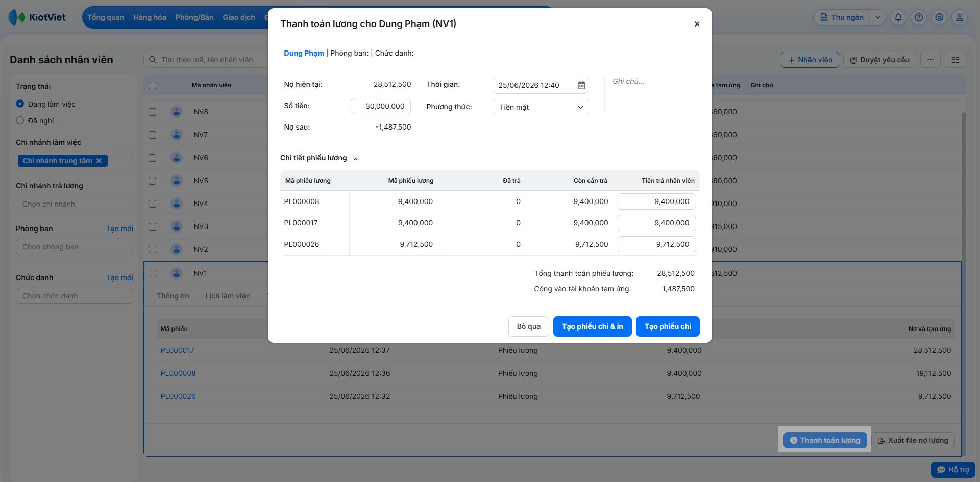Screen dimensions: 980x482
Task: Open the calendar picker for payment time
Action: click(x=581, y=85)
